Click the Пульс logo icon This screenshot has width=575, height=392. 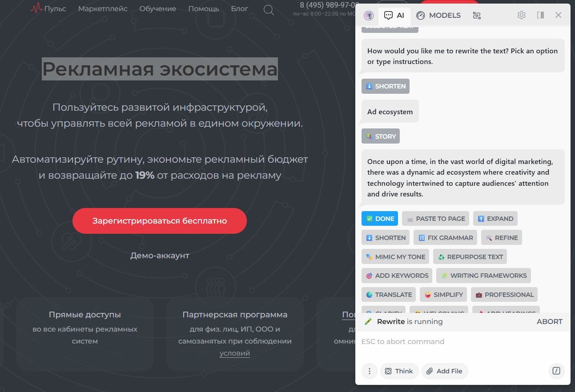click(36, 9)
